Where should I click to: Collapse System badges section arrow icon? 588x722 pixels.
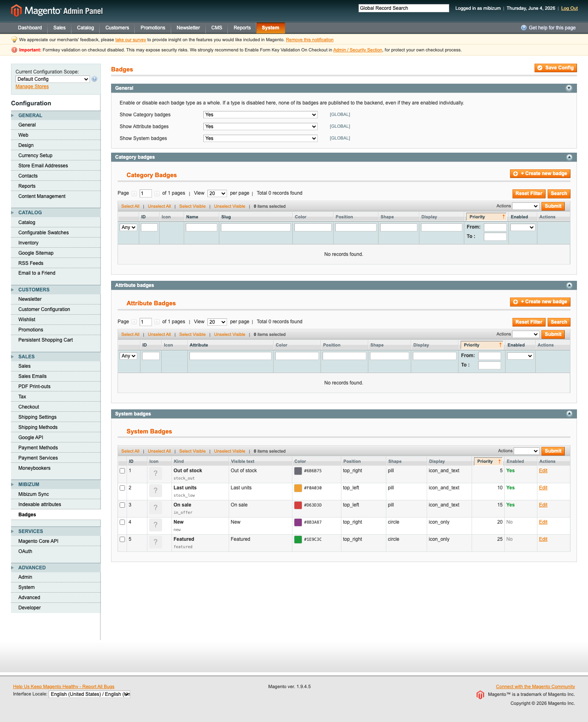tap(569, 414)
